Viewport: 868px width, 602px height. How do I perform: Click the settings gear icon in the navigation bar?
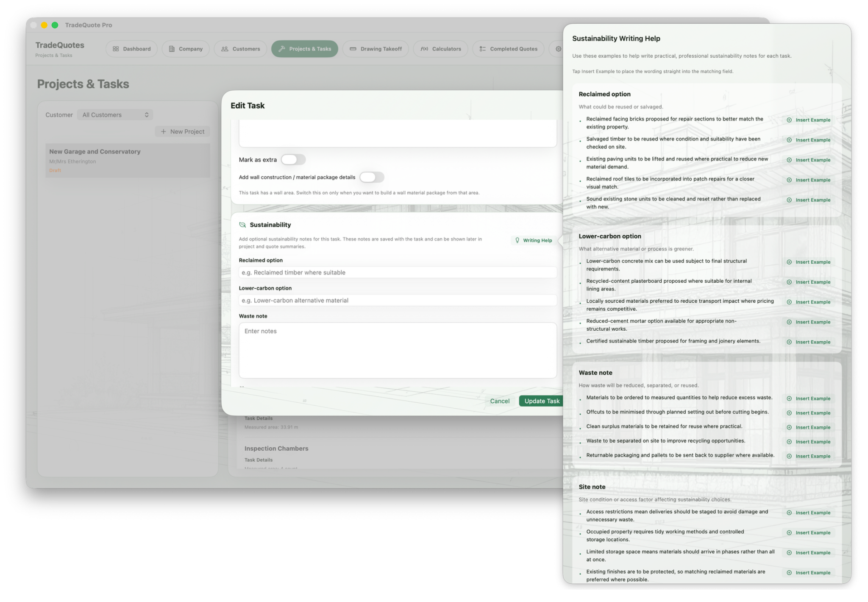(x=558, y=49)
